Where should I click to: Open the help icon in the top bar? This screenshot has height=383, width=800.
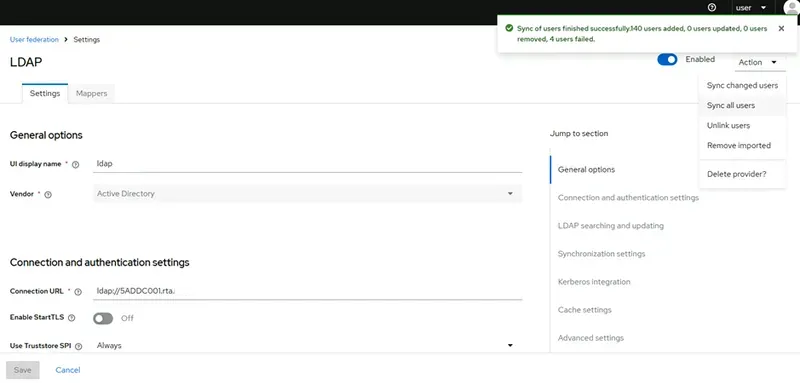click(712, 8)
